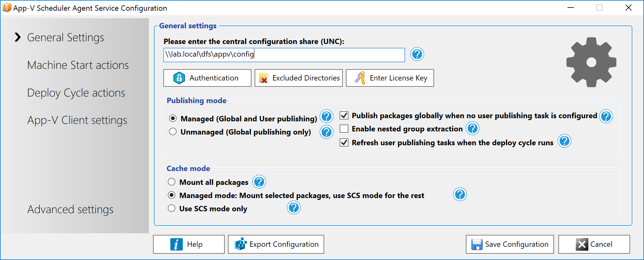Screen dimensions: 644x260
Task: Choose Mount all packages cache mode
Action: [172, 182]
